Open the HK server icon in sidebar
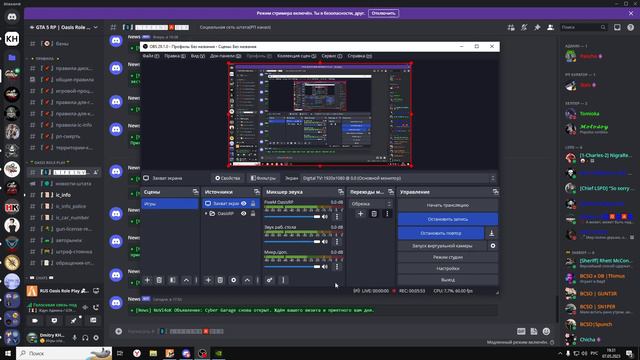This screenshot has width=640, height=360. [x=12, y=207]
